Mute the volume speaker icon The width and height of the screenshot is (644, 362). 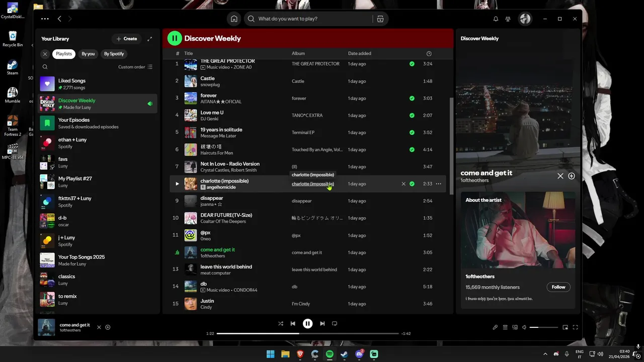coord(524,327)
